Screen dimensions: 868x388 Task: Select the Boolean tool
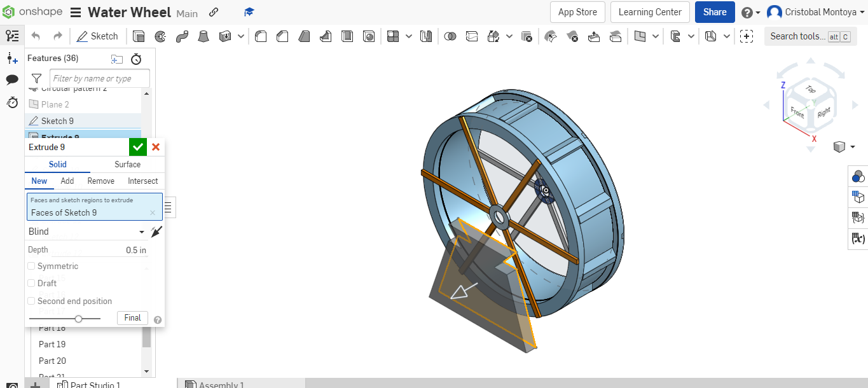click(x=450, y=36)
